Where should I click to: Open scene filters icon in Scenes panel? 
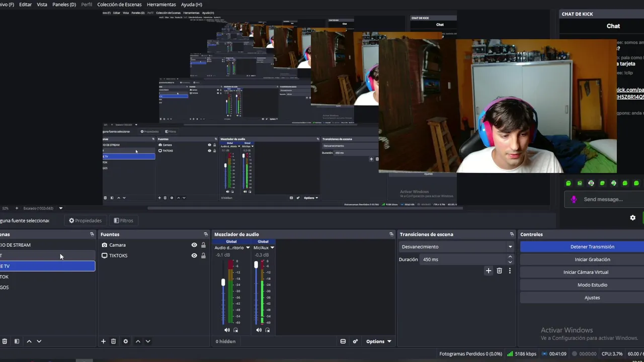tap(17, 341)
